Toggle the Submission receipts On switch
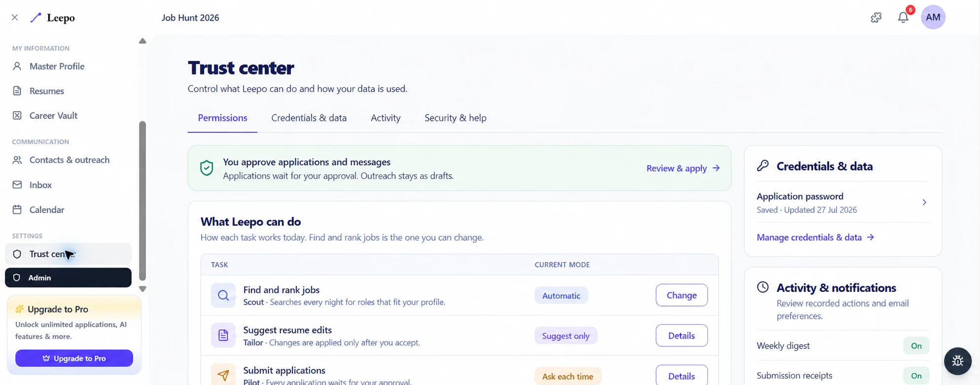The width and height of the screenshot is (980, 385). tap(916, 376)
